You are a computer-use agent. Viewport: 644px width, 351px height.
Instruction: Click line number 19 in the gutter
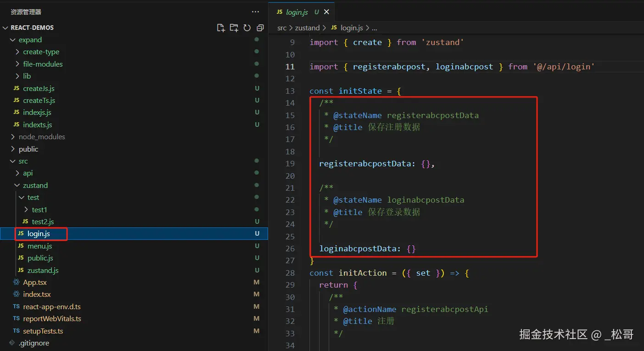point(290,164)
